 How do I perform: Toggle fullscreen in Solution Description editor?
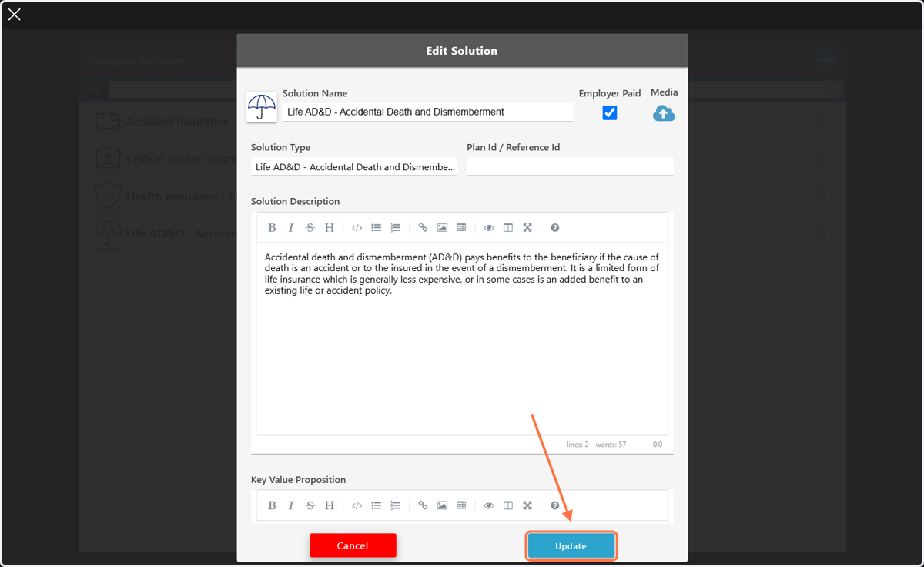pos(527,227)
